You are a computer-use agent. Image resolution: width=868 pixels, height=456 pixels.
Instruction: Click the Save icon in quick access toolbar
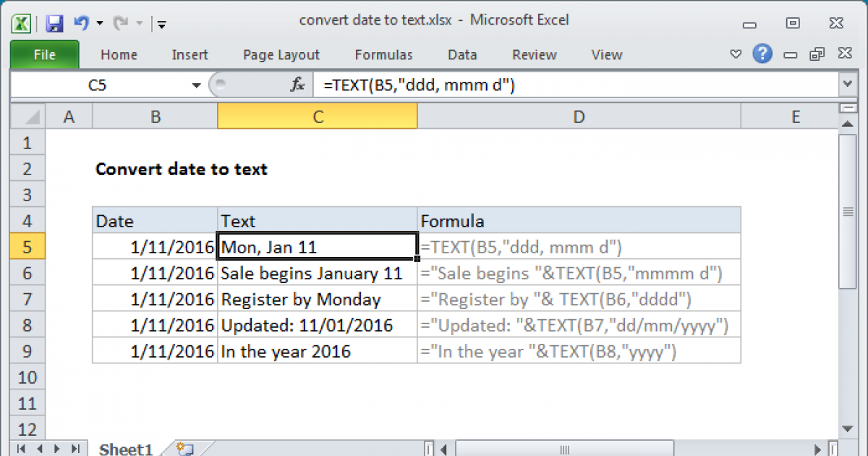(54, 23)
